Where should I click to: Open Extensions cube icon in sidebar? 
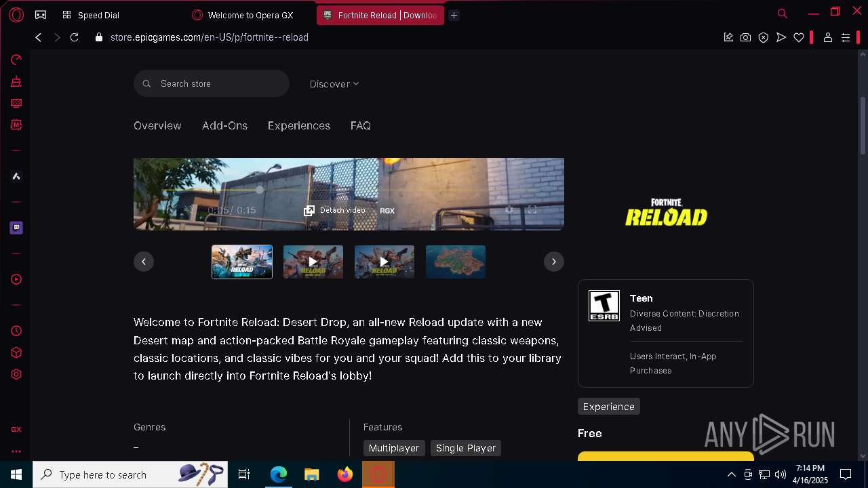click(x=16, y=352)
